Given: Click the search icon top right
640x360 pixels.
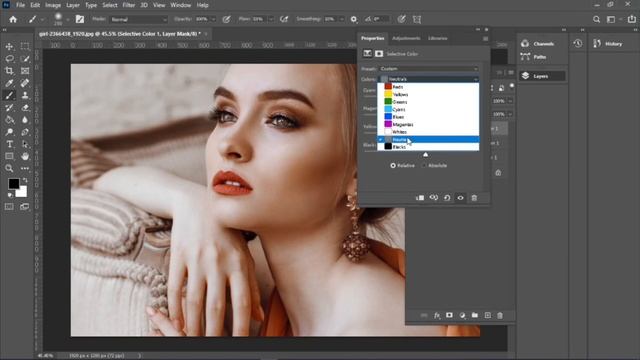Looking at the screenshot, I should click(x=596, y=19).
